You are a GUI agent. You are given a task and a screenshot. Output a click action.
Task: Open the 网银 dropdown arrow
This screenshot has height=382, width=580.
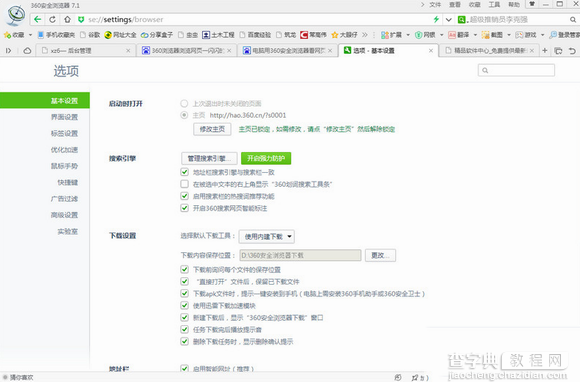[x=441, y=35]
